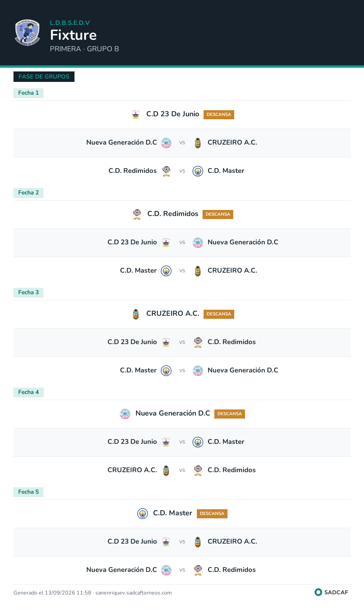Click DESCANSA badge next to C.D 23 De Junio
Image resolution: width=364 pixels, height=610 pixels.
pyautogui.click(x=219, y=115)
